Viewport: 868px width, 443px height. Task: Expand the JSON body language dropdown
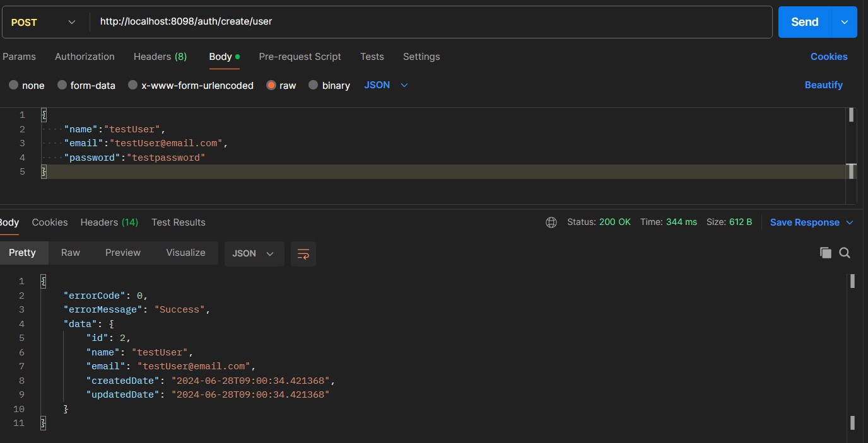[386, 85]
